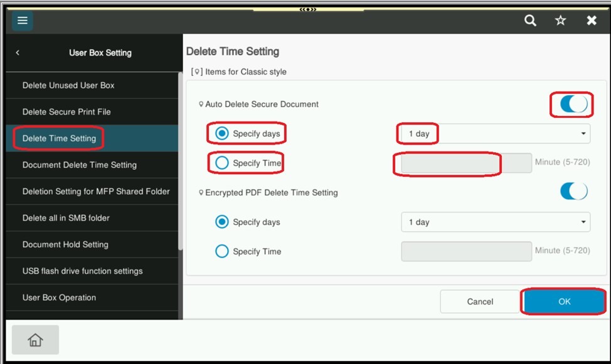Select Delete Unused User Box menu item
This screenshot has width=611, height=364.
click(68, 85)
